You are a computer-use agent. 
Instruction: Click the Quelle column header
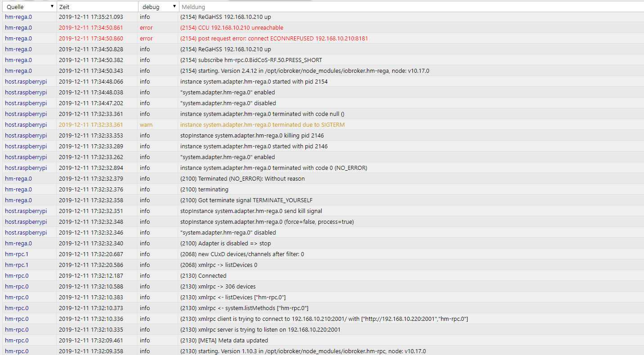22,6
